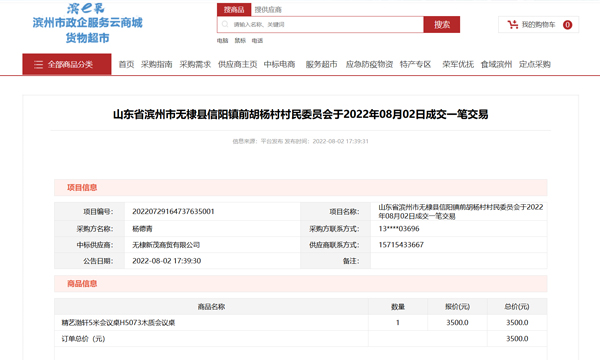The image size is (600, 360).
Task: Click the 中标供应商 label cell
Action: point(90,245)
